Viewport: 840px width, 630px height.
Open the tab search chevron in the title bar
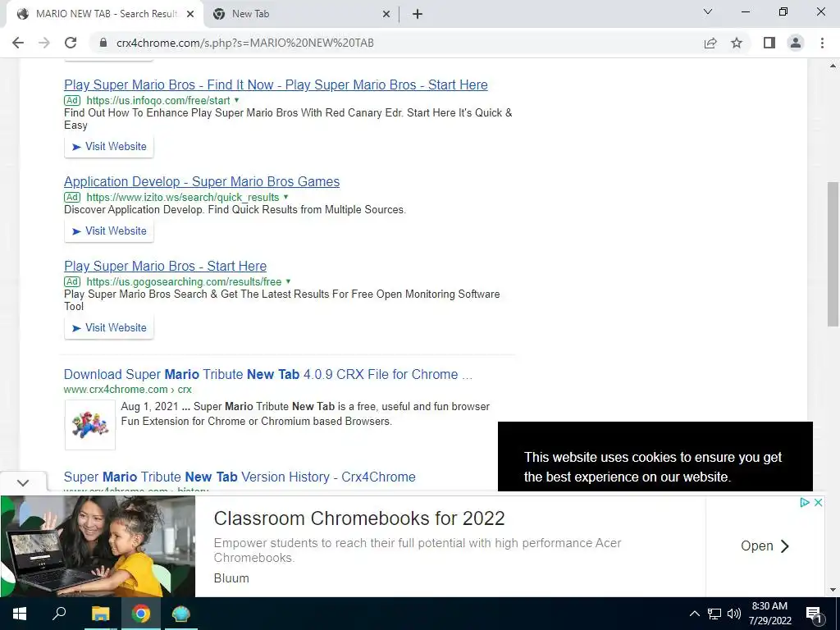(x=708, y=11)
